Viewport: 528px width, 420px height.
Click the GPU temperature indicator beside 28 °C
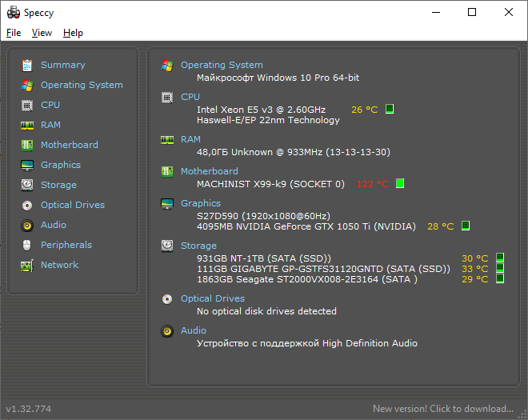pos(466,226)
